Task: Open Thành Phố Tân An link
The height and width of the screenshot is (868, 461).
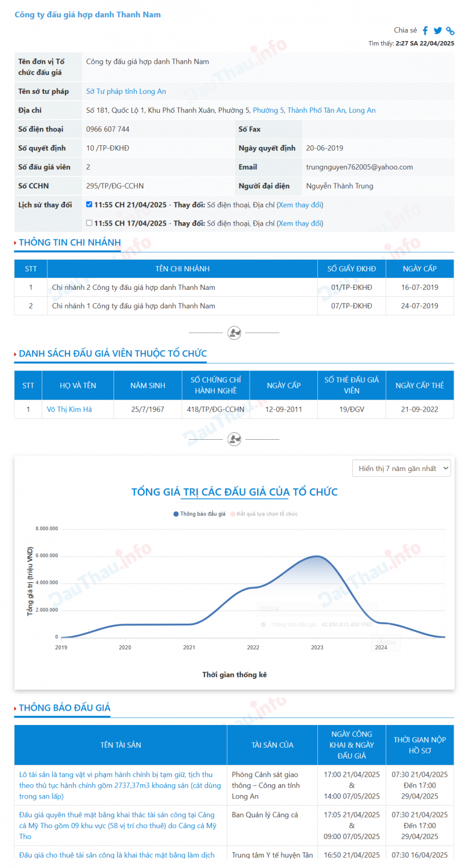Action: pyautogui.click(x=316, y=110)
